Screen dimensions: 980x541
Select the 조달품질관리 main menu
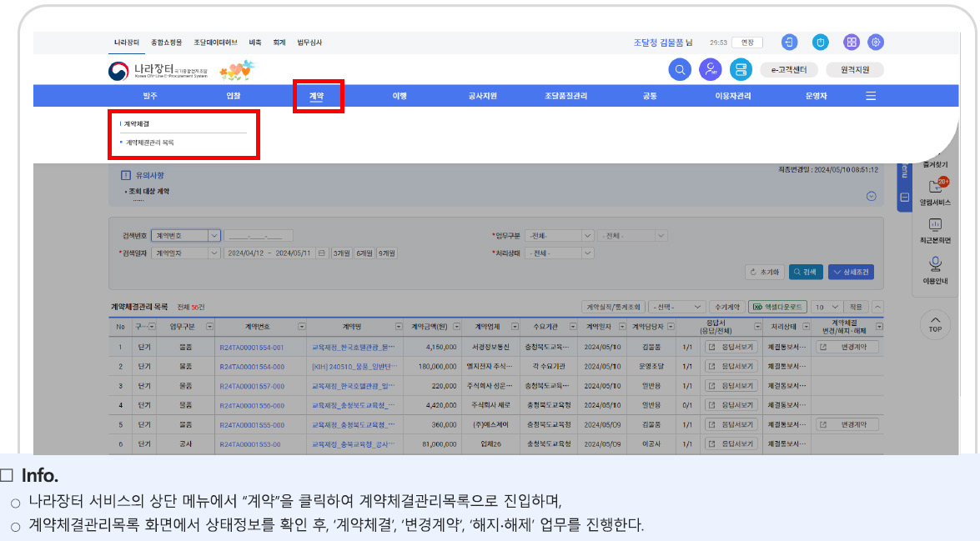pyautogui.click(x=566, y=96)
